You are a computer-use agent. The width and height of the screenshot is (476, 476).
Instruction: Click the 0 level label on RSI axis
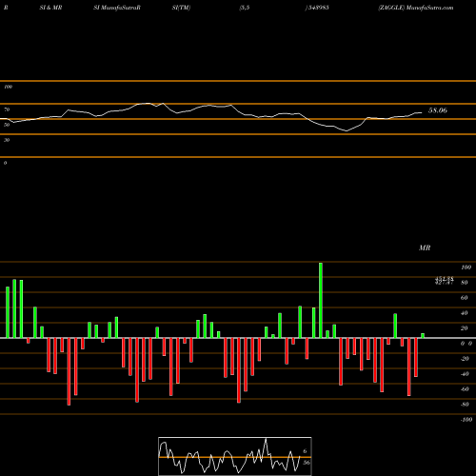(5, 163)
